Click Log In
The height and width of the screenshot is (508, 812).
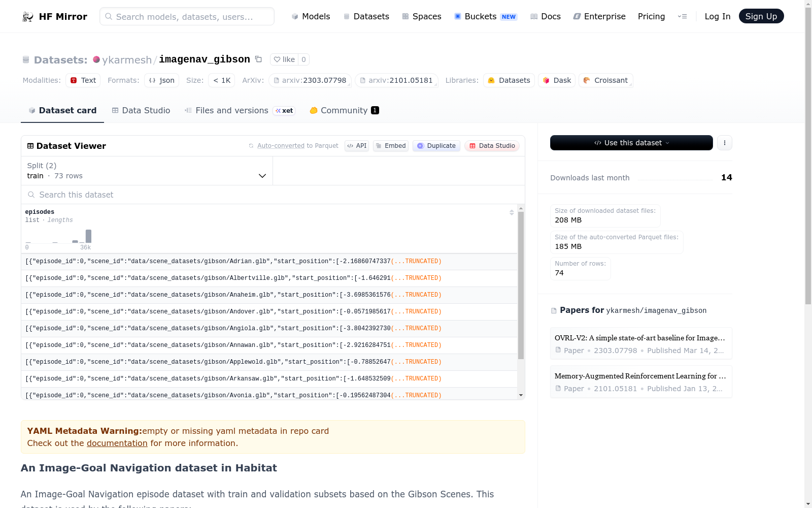coord(718,17)
